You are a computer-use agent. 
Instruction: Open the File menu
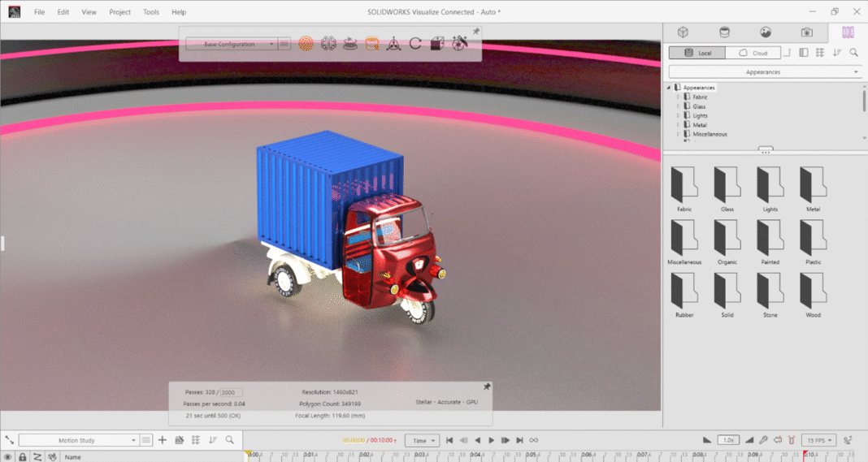[x=39, y=12]
